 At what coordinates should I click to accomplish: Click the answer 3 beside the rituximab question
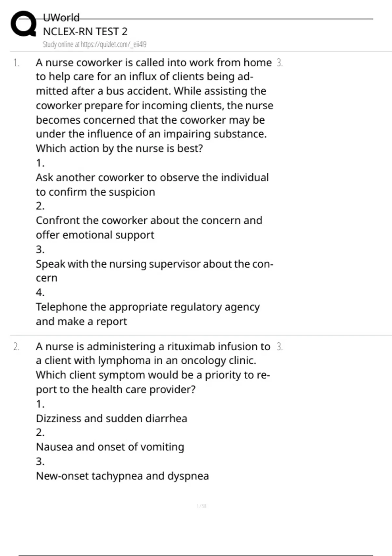tap(279, 347)
